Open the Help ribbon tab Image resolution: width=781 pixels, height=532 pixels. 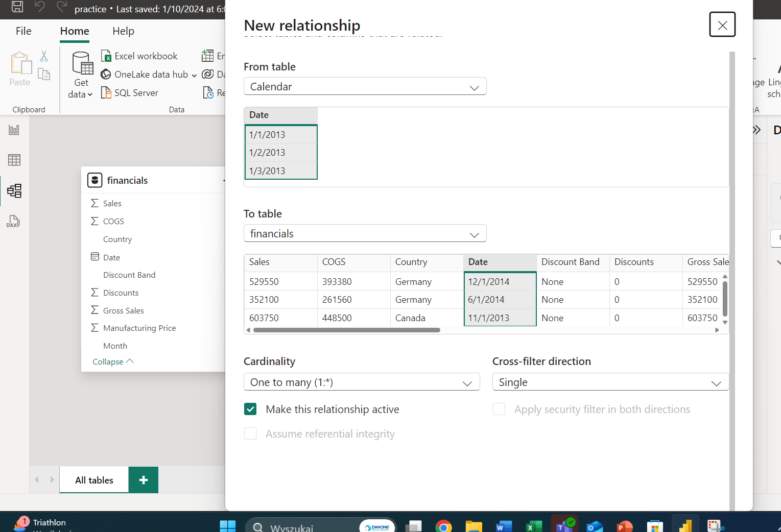pos(124,31)
